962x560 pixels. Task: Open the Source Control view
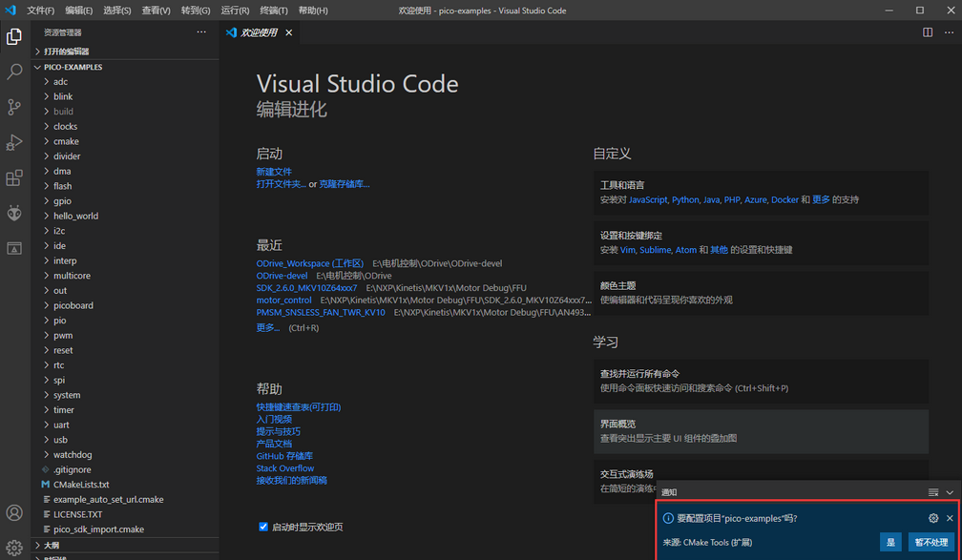click(x=14, y=108)
